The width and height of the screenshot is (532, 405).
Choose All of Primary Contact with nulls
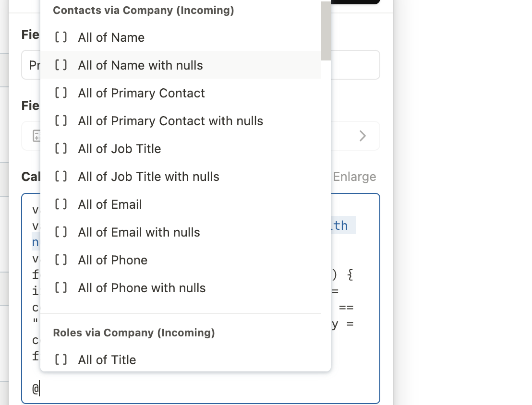[181, 121]
